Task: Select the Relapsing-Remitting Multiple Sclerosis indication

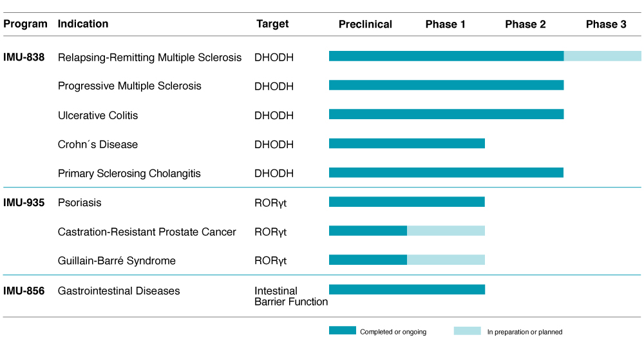Action: click(x=149, y=57)
